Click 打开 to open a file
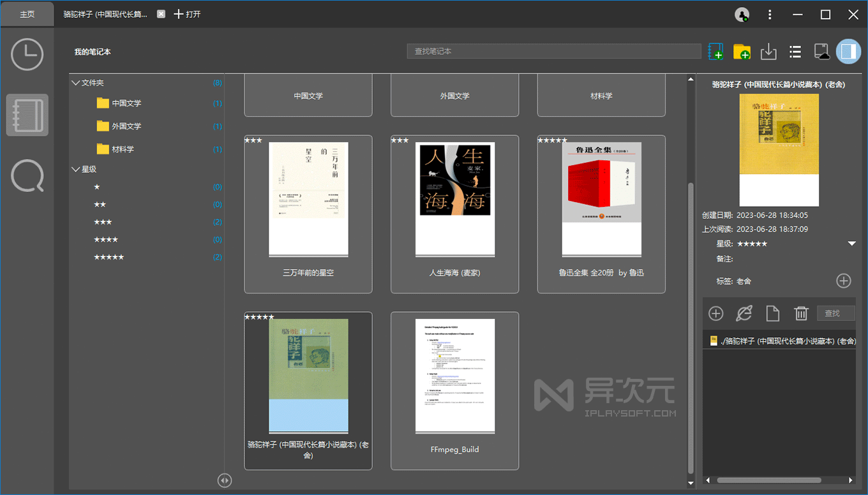868x495 pixels. coord(186,13)
